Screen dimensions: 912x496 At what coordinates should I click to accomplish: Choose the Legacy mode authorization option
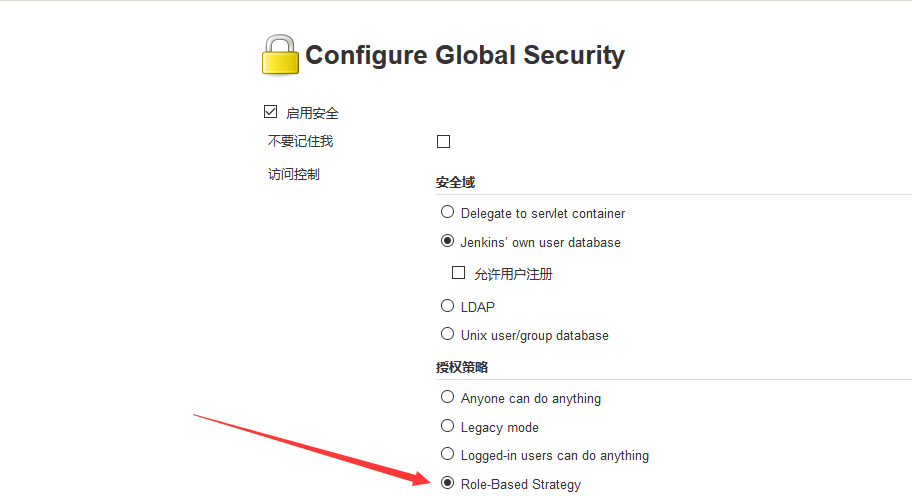coord(448,426)
